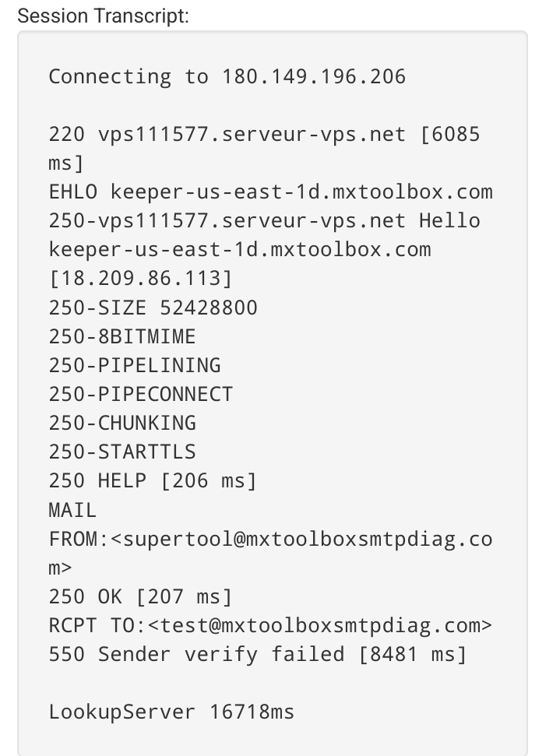The image size is (560, 756).
Task: Click the 250-vps111577.serveur-vps.net Hello line
Action: click(264, 221)
